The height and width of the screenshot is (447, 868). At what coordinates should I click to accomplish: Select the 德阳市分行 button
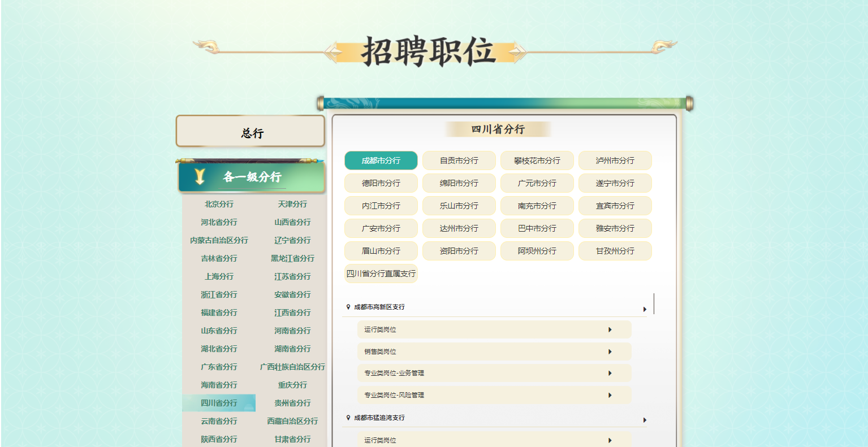pyautogui.click(x=381, y=183)
